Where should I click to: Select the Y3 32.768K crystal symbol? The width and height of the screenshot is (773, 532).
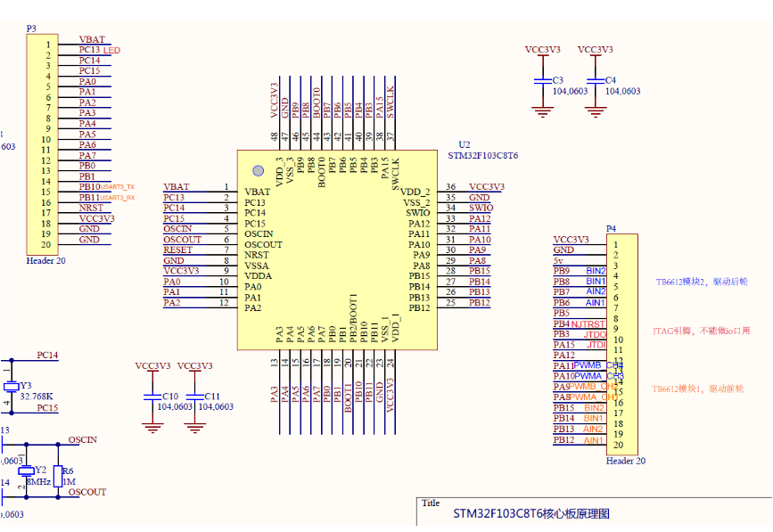[x=12, y=387]
